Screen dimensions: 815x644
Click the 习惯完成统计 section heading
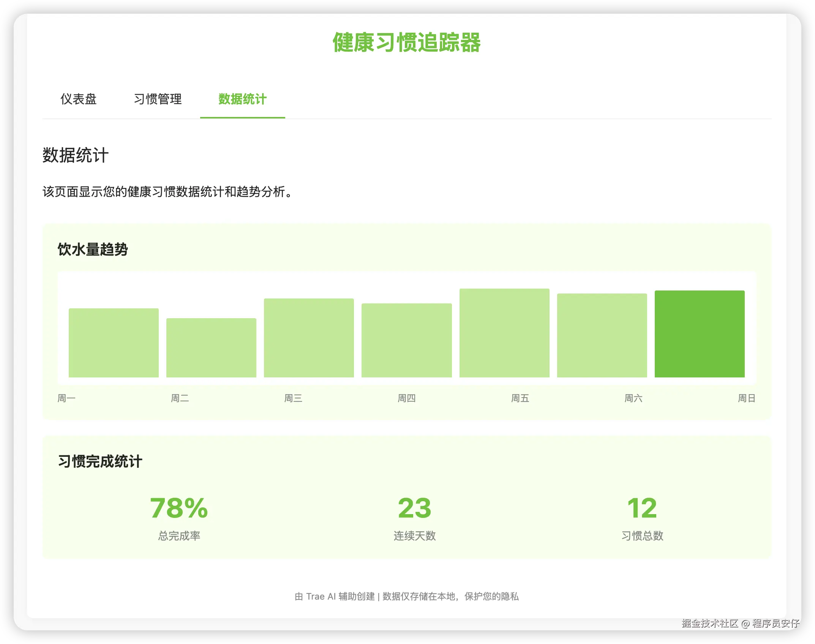100,461
